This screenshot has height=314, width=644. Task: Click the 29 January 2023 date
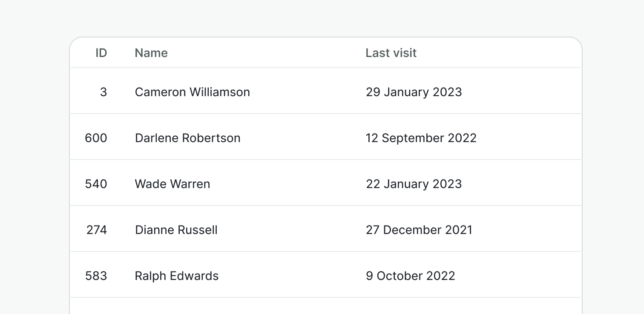click(x=414, y=92)
